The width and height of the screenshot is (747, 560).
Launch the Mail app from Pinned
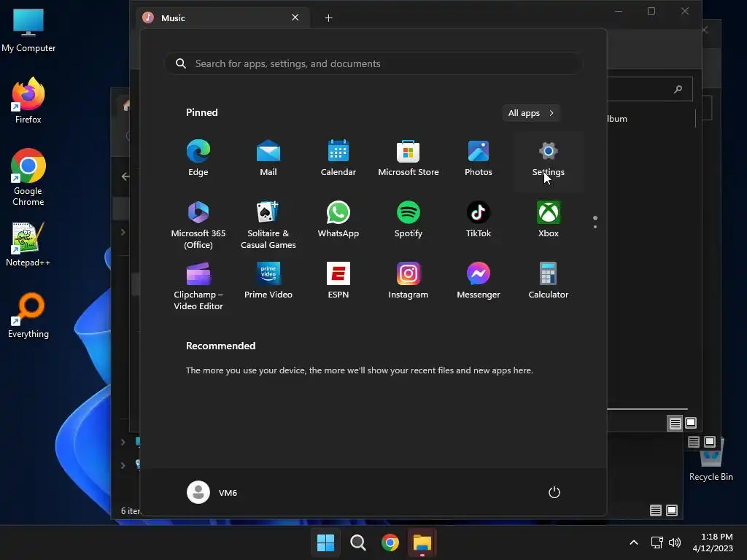tap(268, 159)
